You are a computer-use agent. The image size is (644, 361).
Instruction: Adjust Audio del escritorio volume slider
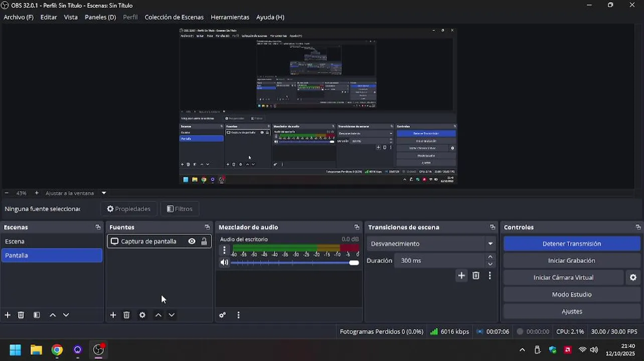click(x=294, y=263)
